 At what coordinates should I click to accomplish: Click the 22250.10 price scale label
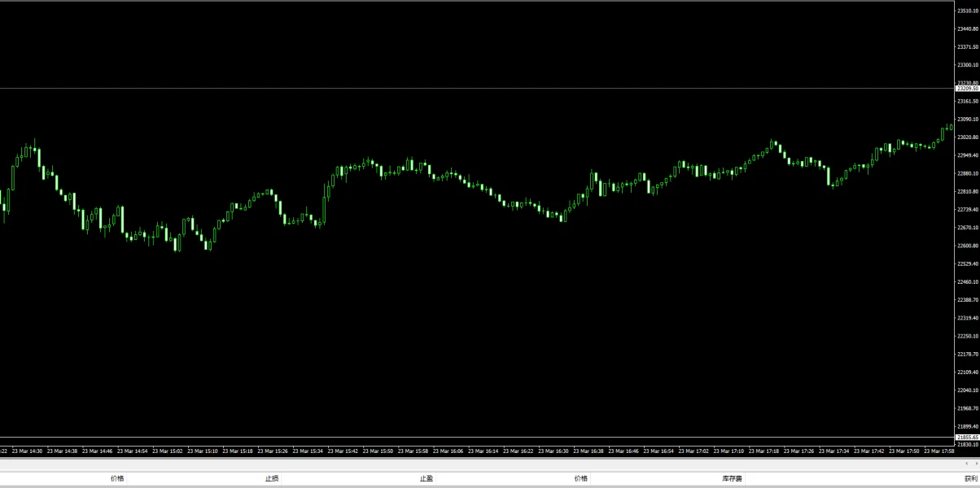point(968,336)
